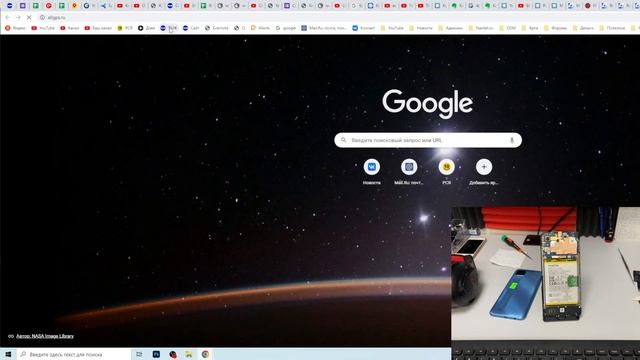Open the Alerts bookmark
Viewport: 640px width, 360px height.
tap(260, 28)
